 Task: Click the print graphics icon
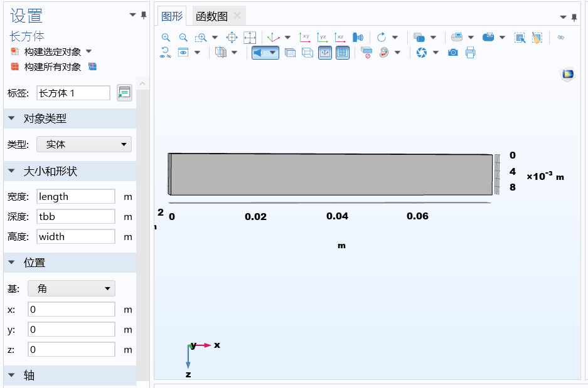tap(470, 53)
